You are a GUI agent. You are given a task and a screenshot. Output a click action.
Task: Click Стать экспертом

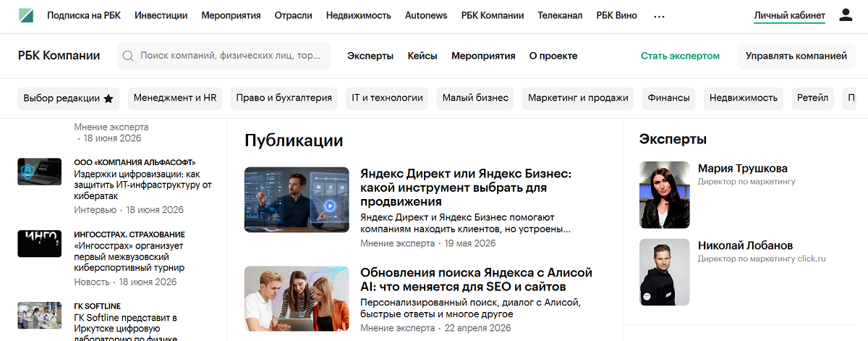pos(680,56)
